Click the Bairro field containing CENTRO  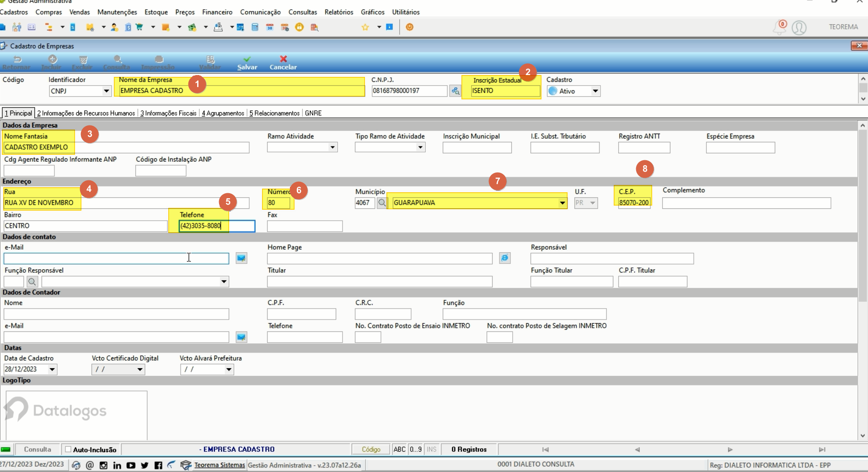point(86,226)
